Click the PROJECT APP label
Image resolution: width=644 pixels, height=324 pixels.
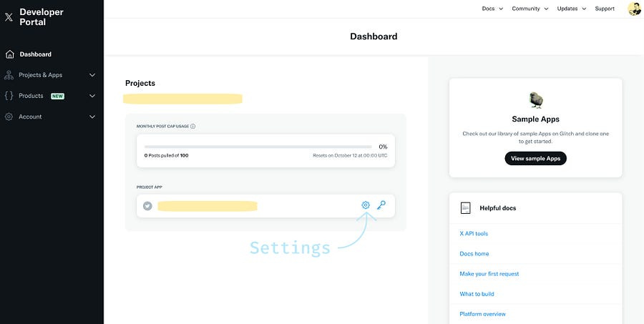point(149,187)
